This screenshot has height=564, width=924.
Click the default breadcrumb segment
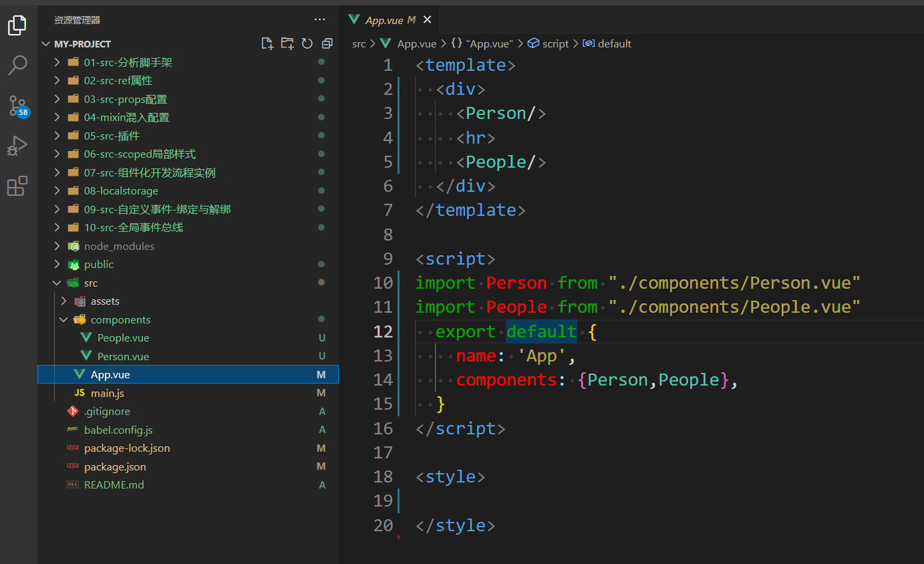click(607, 43)
